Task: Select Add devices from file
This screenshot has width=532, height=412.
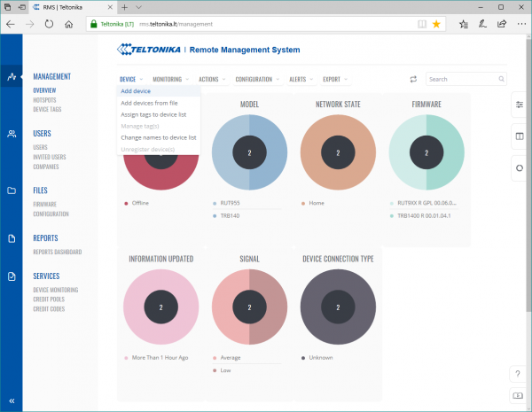Action: click(x=159, y=103)
